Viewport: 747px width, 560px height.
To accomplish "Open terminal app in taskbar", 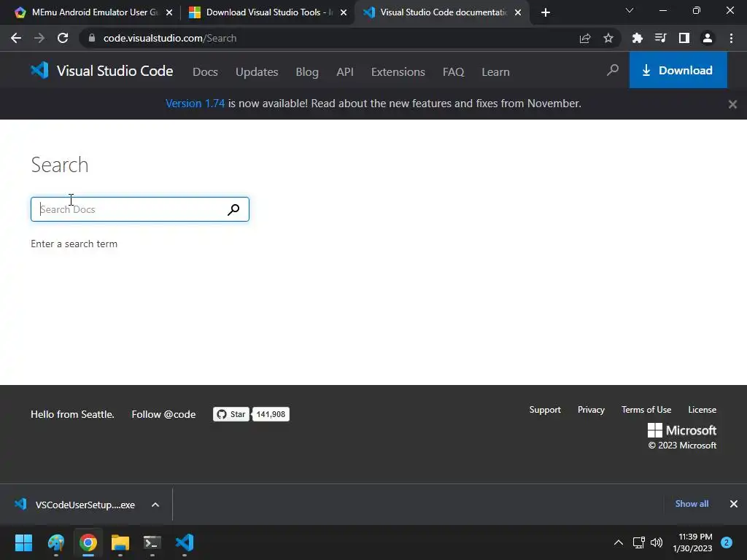I will click(152, 542).
